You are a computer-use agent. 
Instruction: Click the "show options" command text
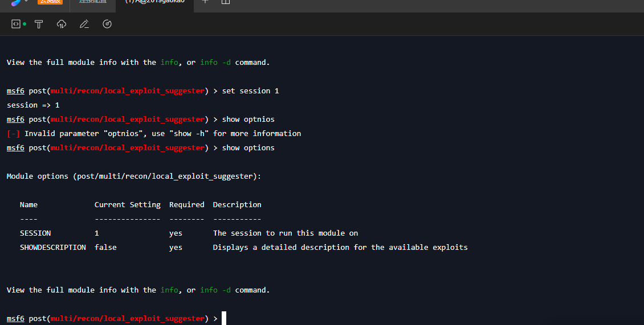click(248, 148)
